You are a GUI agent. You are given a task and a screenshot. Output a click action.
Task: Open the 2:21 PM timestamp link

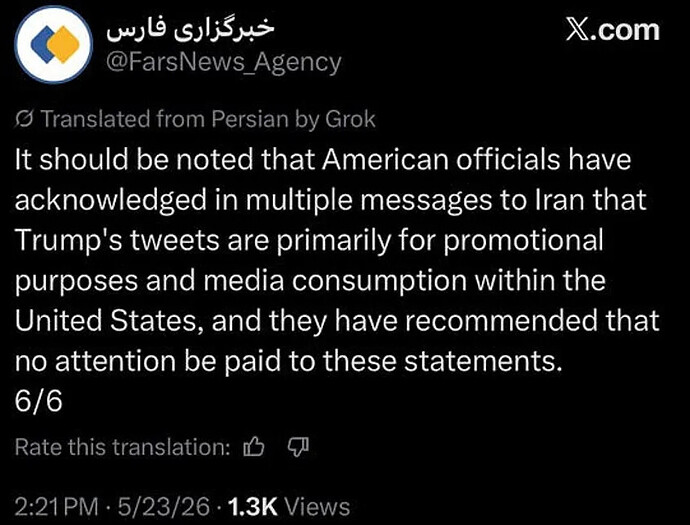[x=56, y=507]
